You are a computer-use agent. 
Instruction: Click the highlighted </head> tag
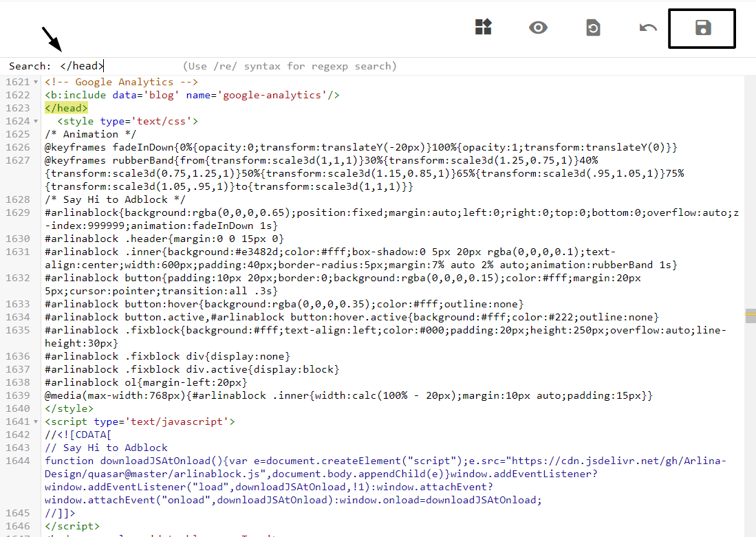coord(67,108)
